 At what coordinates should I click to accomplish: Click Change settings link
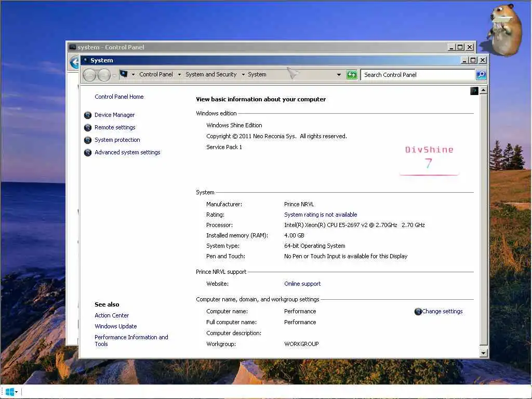442,312
